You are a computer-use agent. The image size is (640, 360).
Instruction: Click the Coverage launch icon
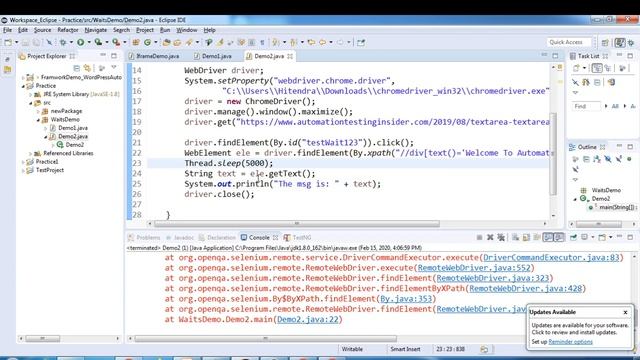[98, 42]
